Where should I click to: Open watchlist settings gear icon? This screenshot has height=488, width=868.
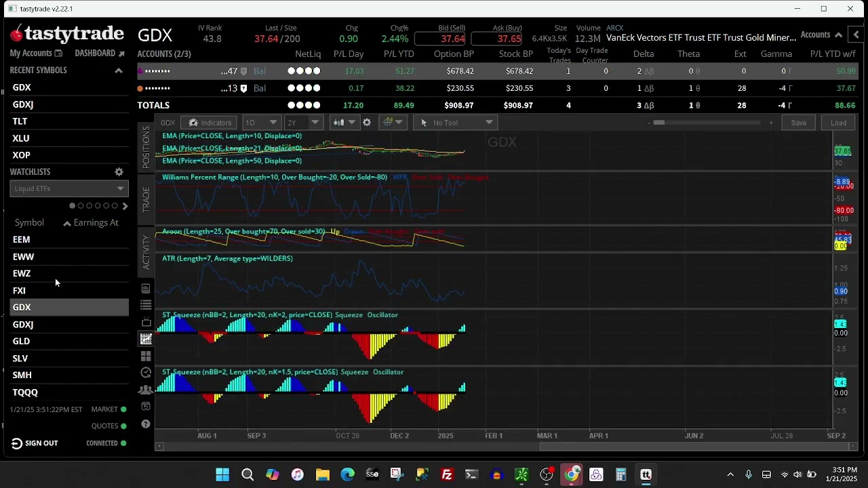click(119, 172)
